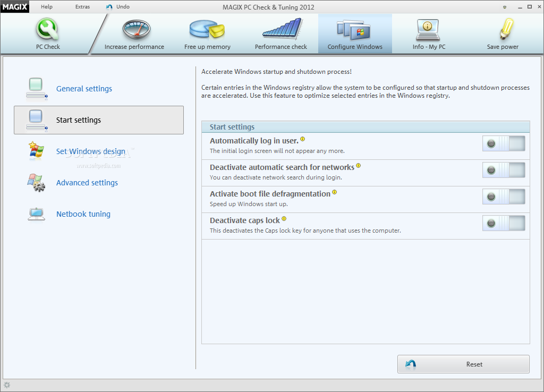Click 'Activate boot file defragmentation' heading text
This screenshot has height=392, width=544.
point(270,194)
